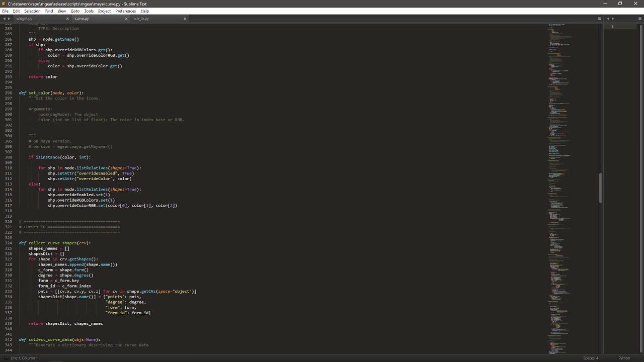Viewport: 644px width, 362px height.
Task: Close the widget.py tab
Action: pyautogui.click(x=67, y=19)
